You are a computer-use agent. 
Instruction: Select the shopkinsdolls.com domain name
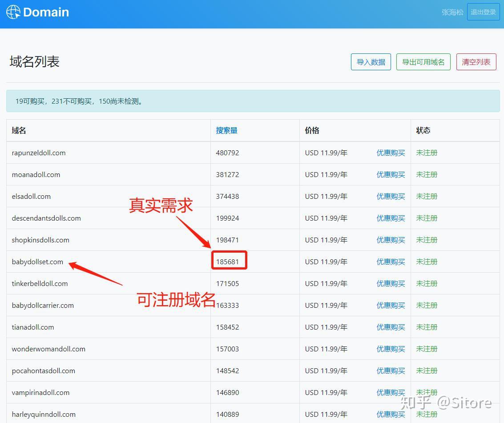[40, 240]
